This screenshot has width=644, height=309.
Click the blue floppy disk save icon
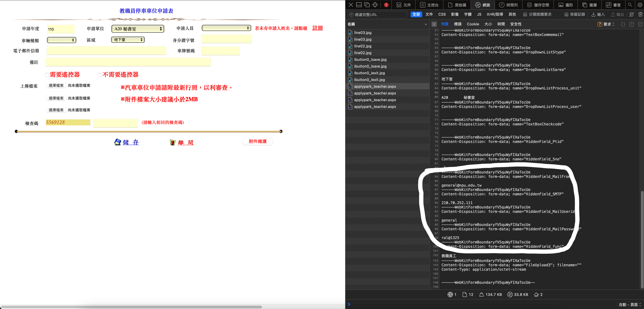(x=118, y=142)
